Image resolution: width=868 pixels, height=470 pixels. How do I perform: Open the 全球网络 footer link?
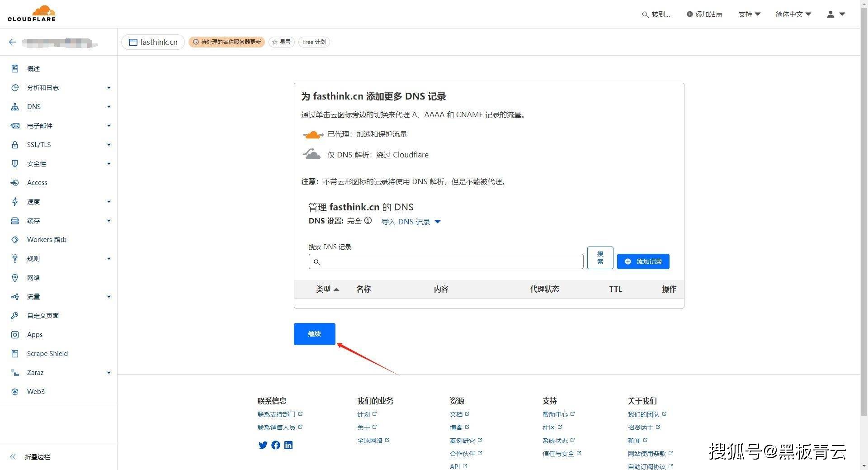pyautogui.click(x=373, y=441)
